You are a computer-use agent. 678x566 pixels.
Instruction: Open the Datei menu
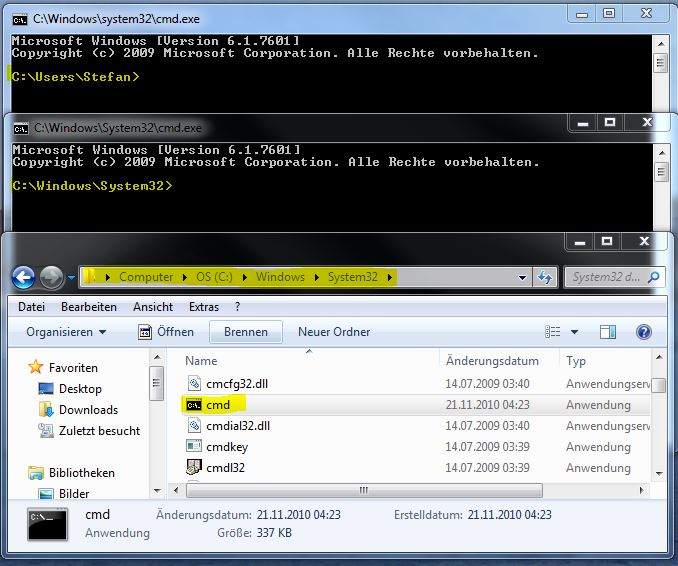click(x=31, y=307)
